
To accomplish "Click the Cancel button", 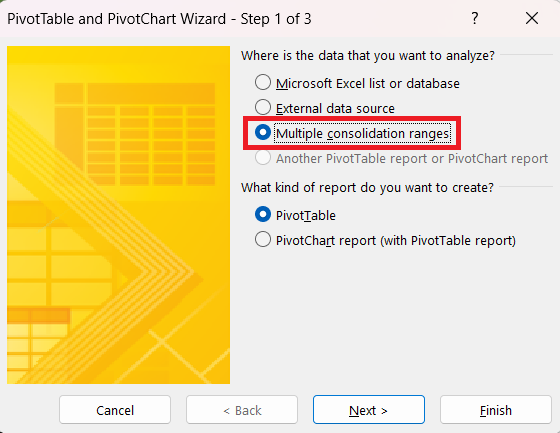I will click(115, 410).
